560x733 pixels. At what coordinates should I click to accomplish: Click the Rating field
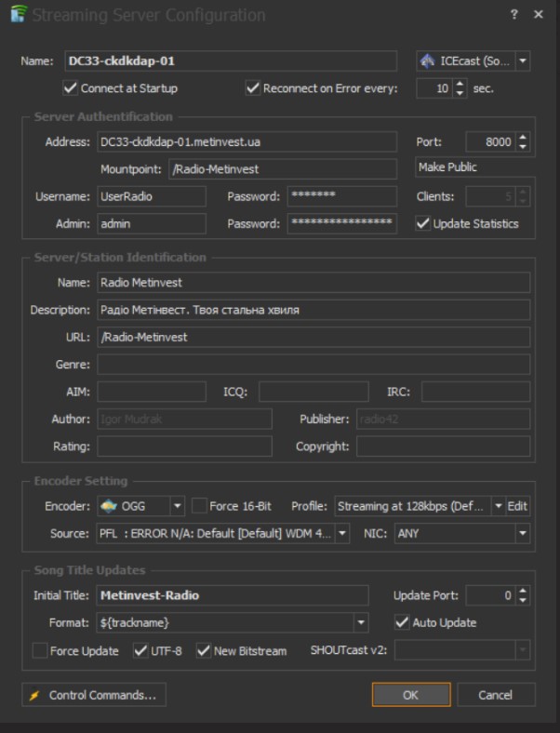184,446
